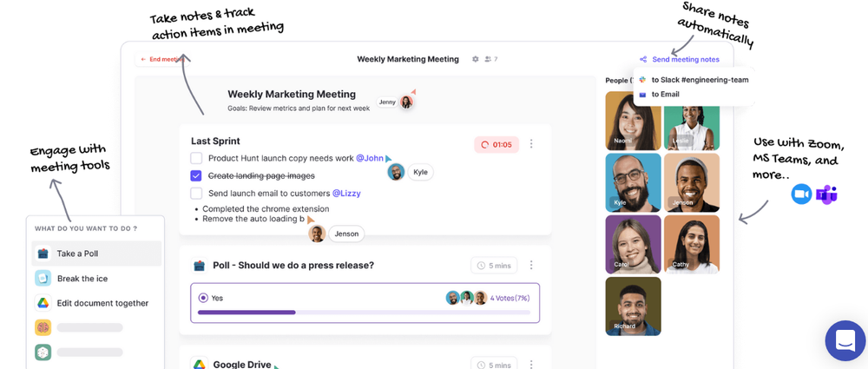The height and width of the screenshot is (369, 868).
Task: Click Richard's video thumbnail
Action: [x=634, y=306]
